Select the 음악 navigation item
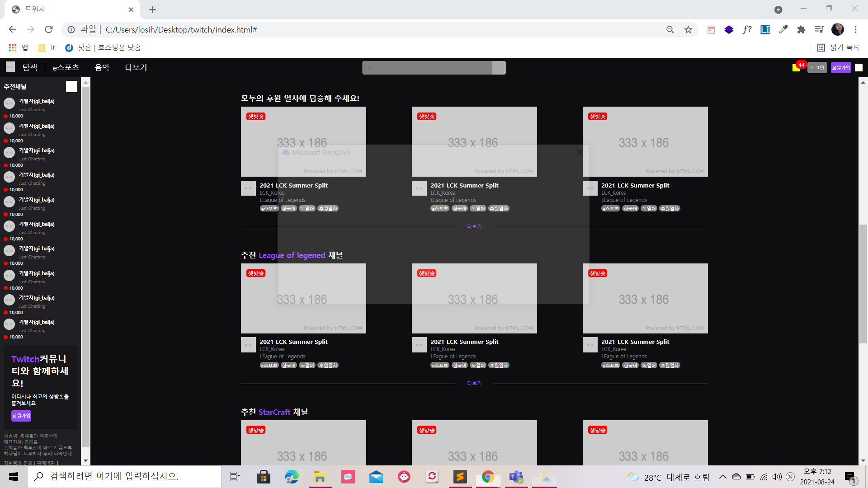 click(x=102, y=67)
